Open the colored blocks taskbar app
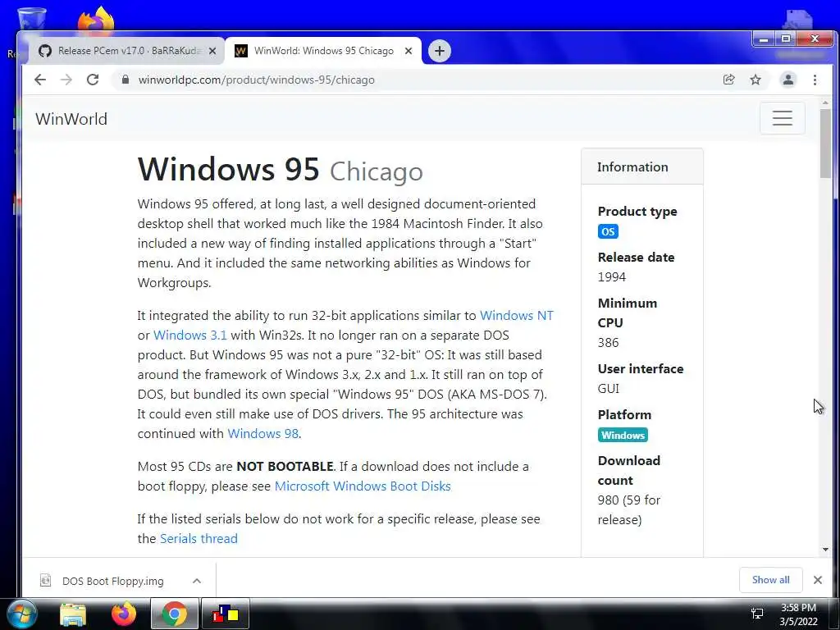 (x=225, y=614)
